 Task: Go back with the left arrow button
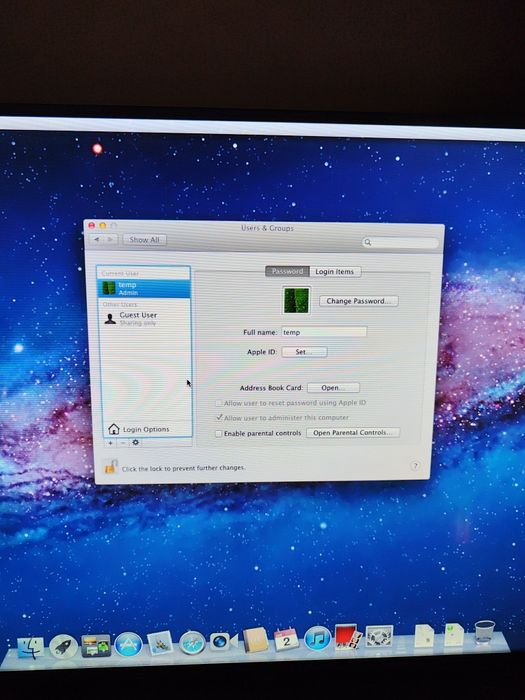[97, 239]
